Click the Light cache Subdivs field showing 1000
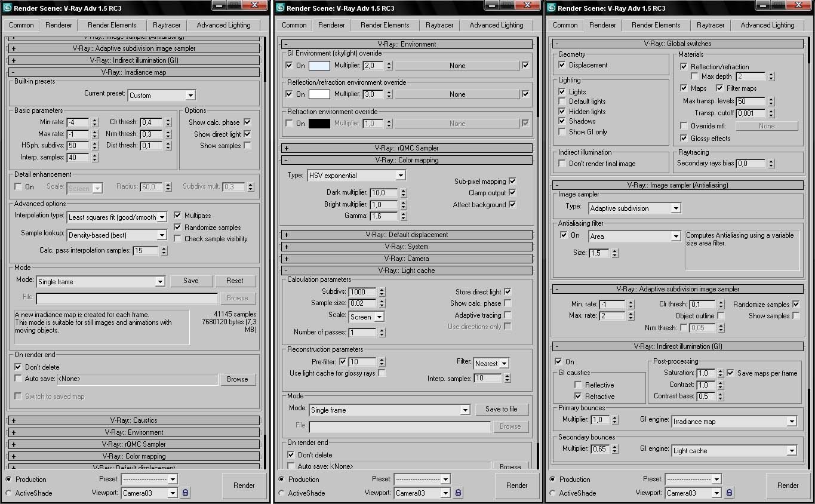The image size is (815, 504). click(362, 291)
